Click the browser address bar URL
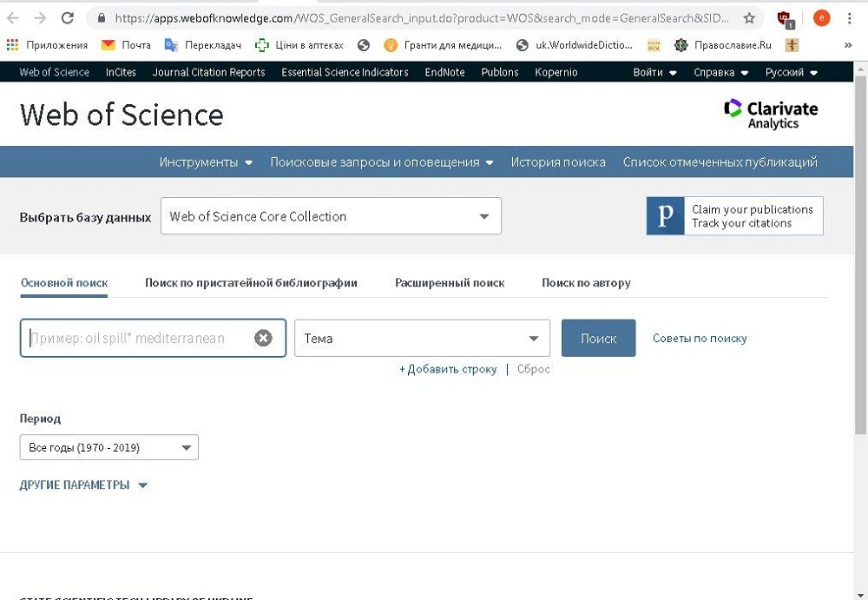The width and height of the screenshot is (868, 600). [422, 18]
